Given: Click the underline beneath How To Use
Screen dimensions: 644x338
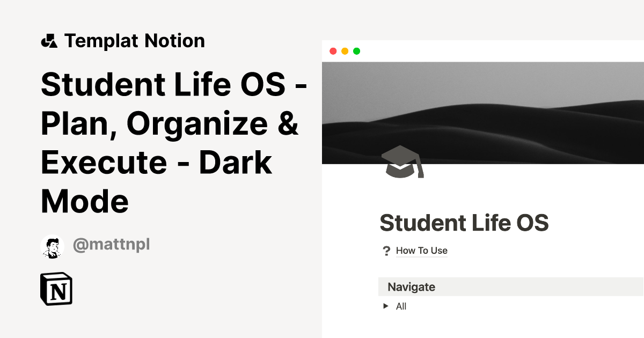Looking at the screenshot, I should click(x=422, y=257).
